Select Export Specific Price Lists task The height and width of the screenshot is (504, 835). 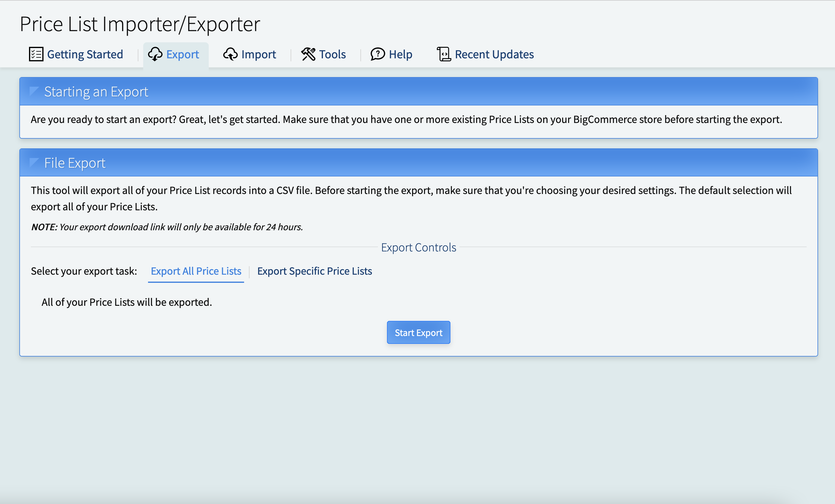(314, 271)
